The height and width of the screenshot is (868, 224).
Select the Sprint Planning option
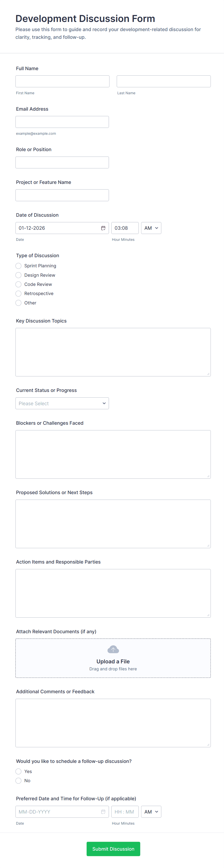(x=19, y=266)
